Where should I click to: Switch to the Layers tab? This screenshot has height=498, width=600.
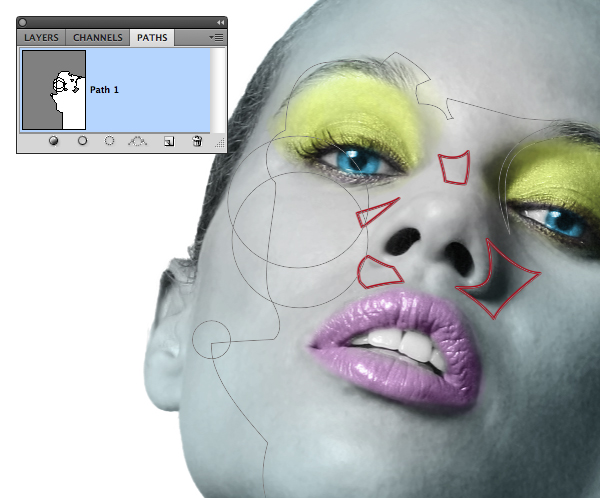[x=42, y=38]
